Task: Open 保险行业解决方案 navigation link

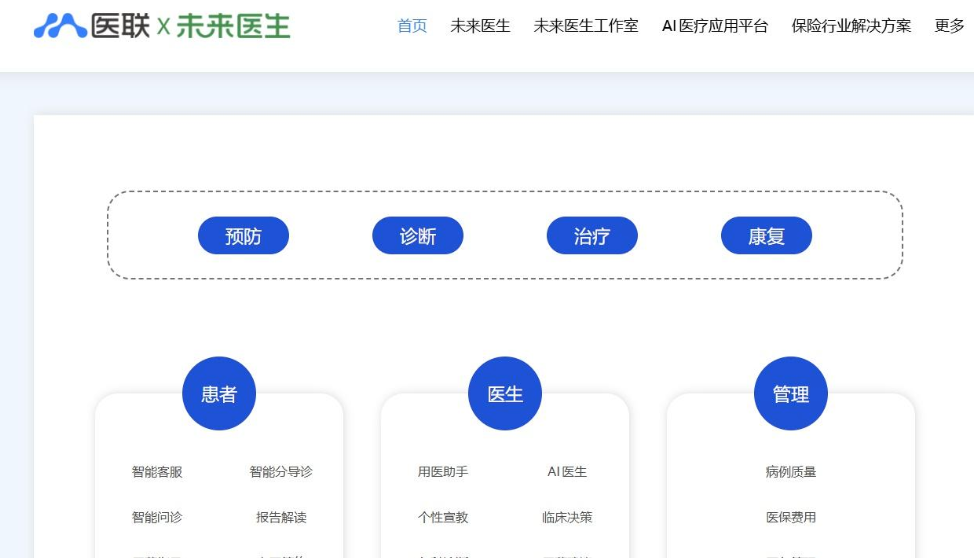Action: pyautogui.click(x=851, y=26)
